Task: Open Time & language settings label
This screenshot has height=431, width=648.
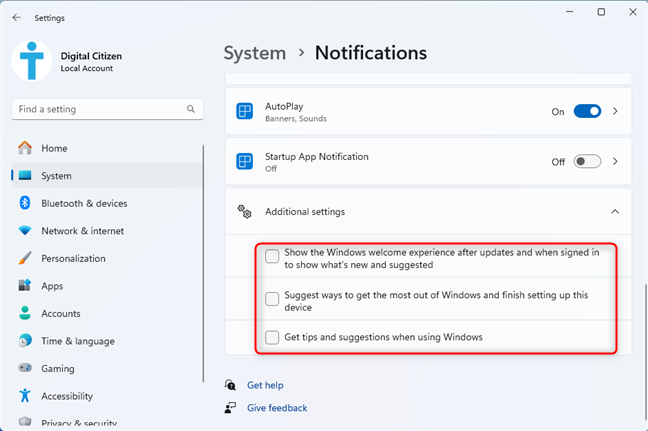Action: point(78,341)
